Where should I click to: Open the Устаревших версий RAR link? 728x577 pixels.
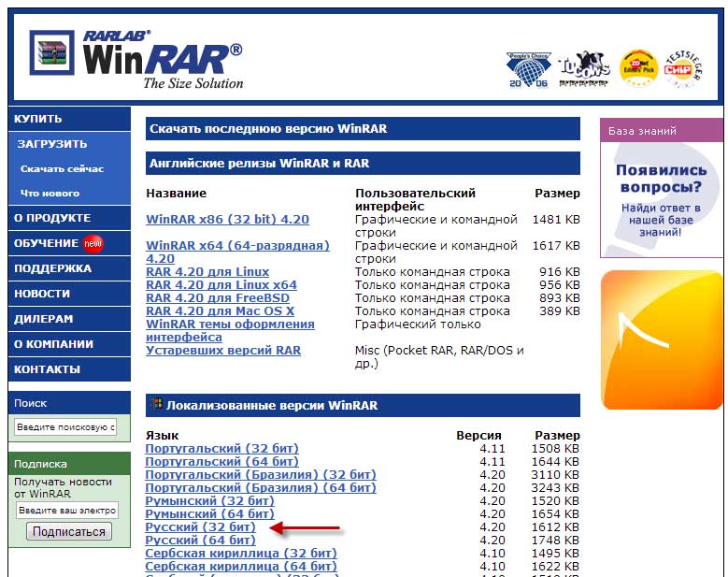tap(223, 351)
